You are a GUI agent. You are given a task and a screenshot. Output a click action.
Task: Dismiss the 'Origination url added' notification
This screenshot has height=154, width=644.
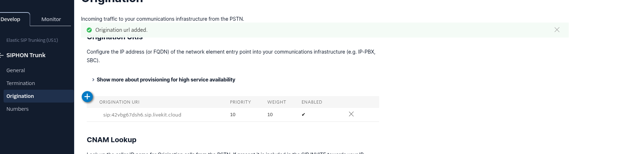click(x=557, y=30)
